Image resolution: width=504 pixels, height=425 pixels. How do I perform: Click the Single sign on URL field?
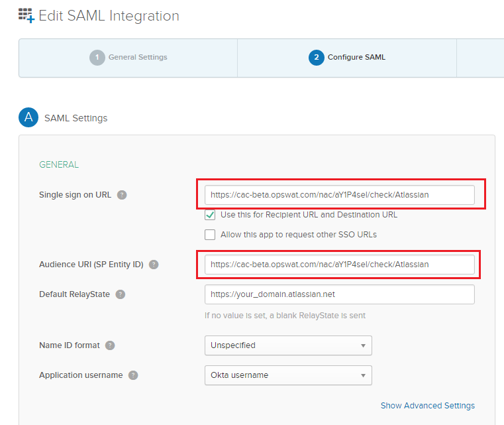click(x=339, y=195)
